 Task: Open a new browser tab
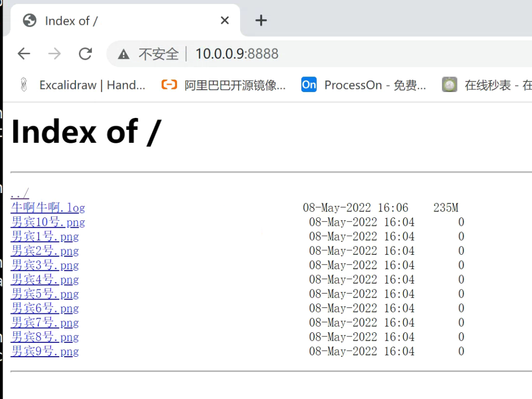(261, 20)
